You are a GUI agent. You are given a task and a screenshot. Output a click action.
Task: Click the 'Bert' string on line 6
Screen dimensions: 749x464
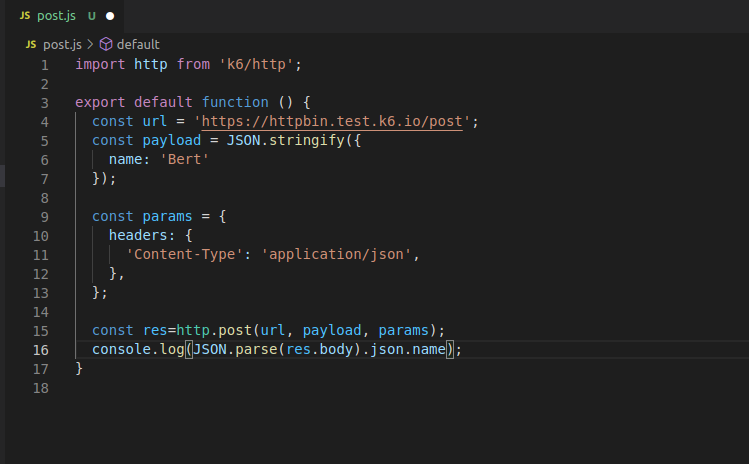pos(184,159)
